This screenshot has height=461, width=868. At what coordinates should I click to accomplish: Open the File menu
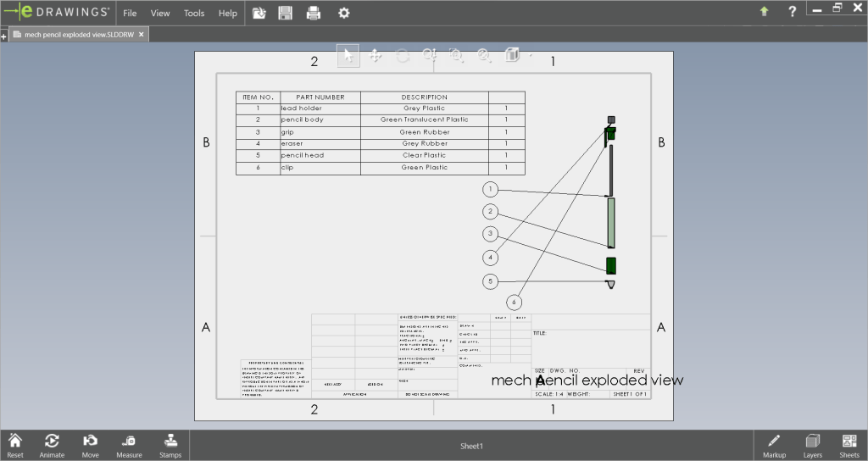(130, 14)
